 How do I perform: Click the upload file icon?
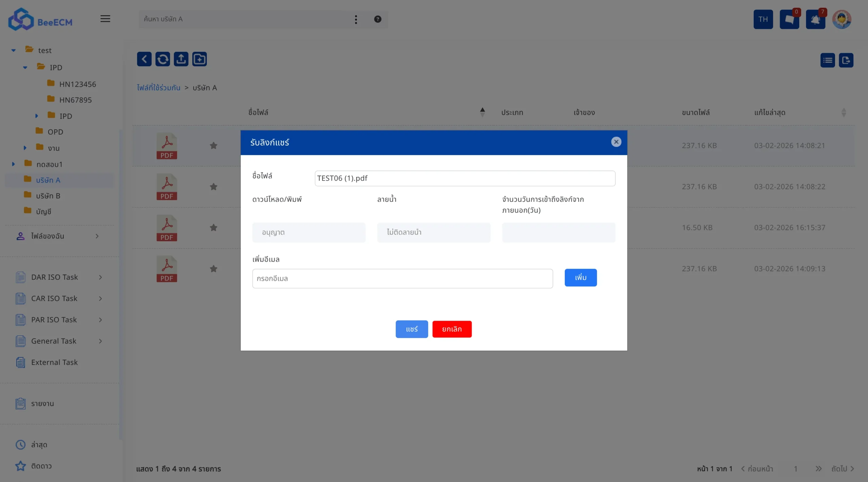point(181,59)
